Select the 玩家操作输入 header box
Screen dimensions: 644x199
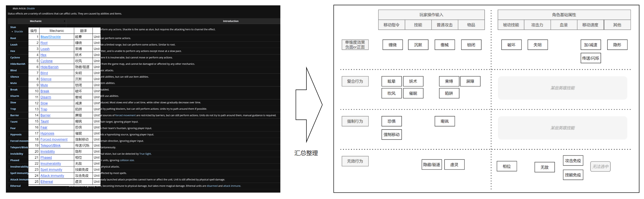(x=431, y=15)
